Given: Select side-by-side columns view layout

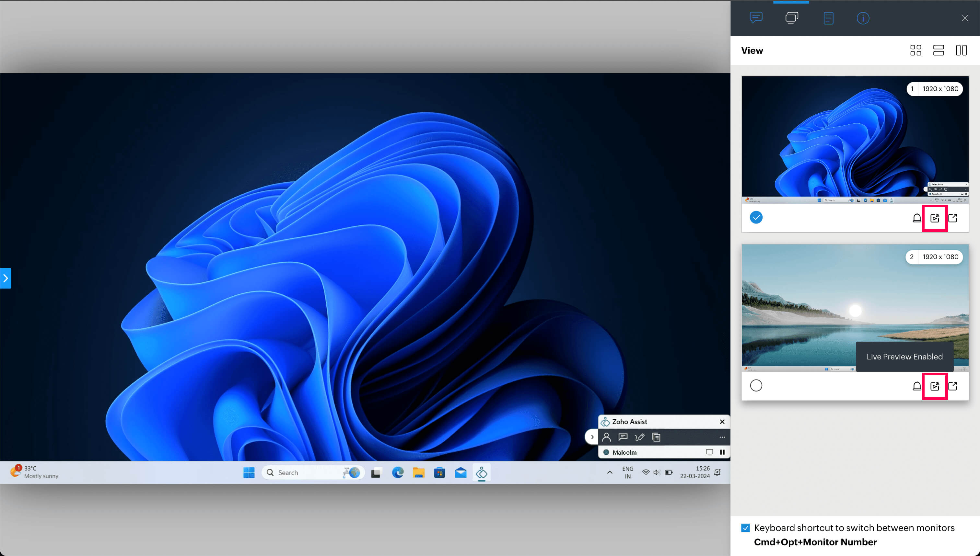Looking at the screenshot, I should pos(961,51).
